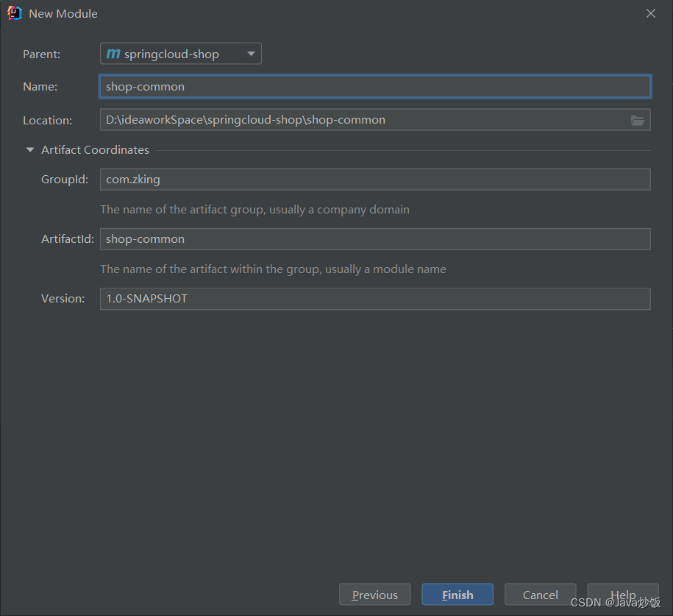Cancel the New Module dialog
The image size is (673, 616).
pyautogui.click(x=541, y=595)
